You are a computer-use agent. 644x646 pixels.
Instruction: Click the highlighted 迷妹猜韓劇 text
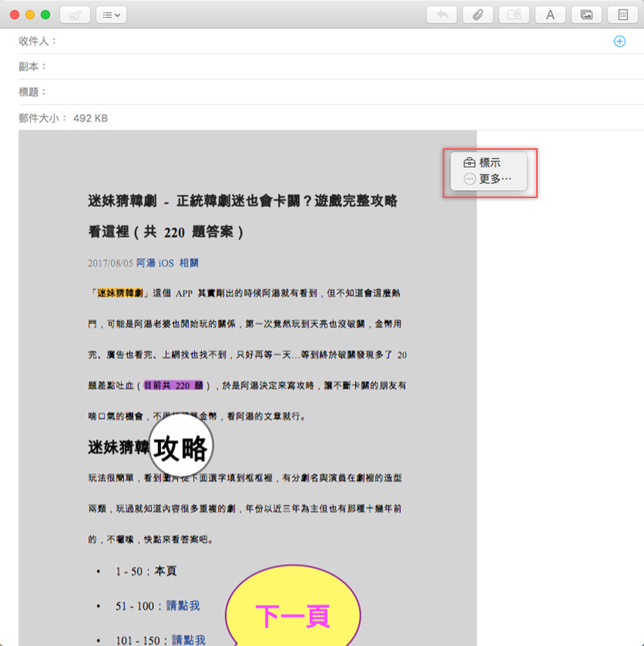120,293
